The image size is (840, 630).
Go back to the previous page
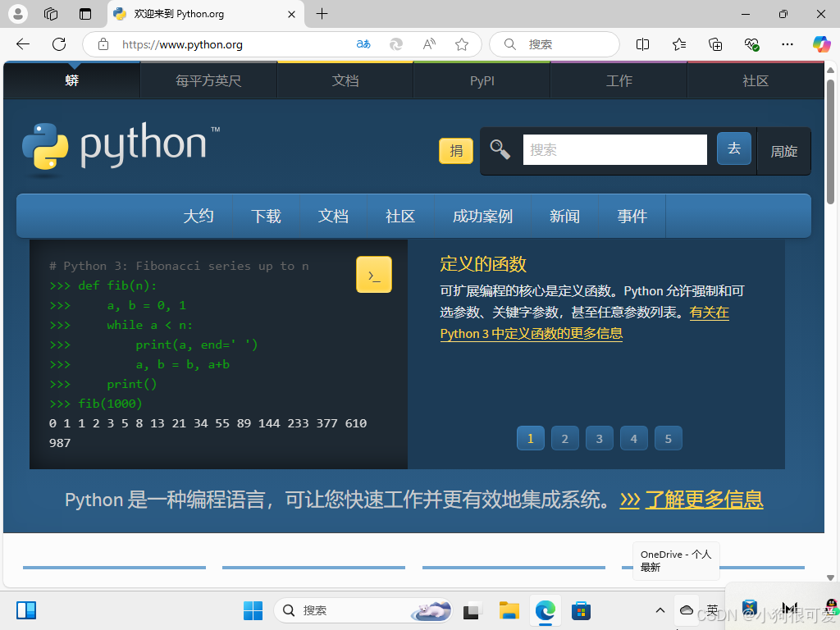(x=23, y=44)
